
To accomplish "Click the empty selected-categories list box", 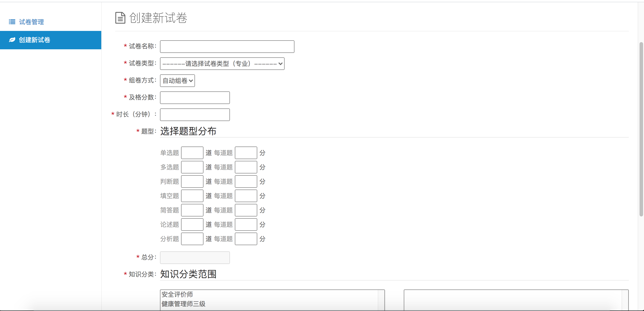I will (516, 300).
